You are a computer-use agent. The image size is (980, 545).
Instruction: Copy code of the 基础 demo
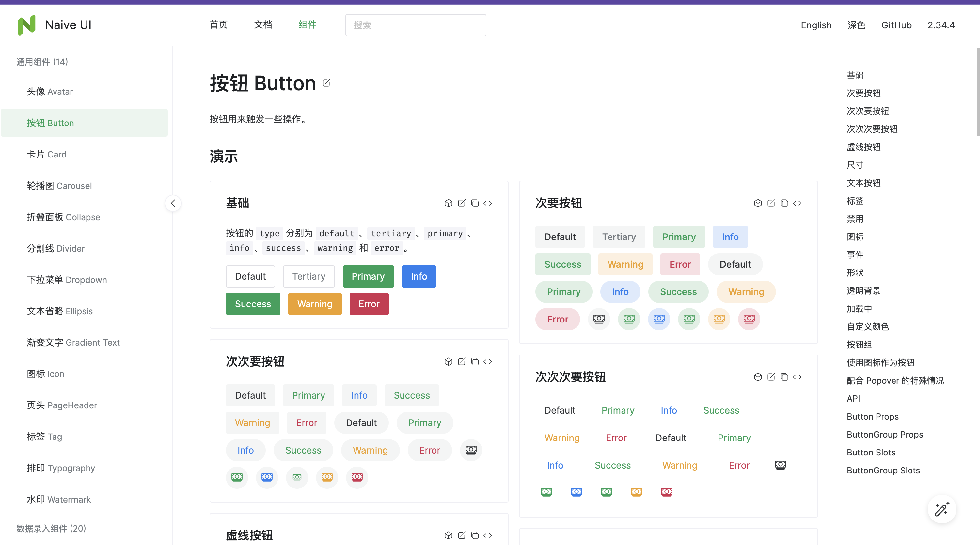[x=475, y=203]
